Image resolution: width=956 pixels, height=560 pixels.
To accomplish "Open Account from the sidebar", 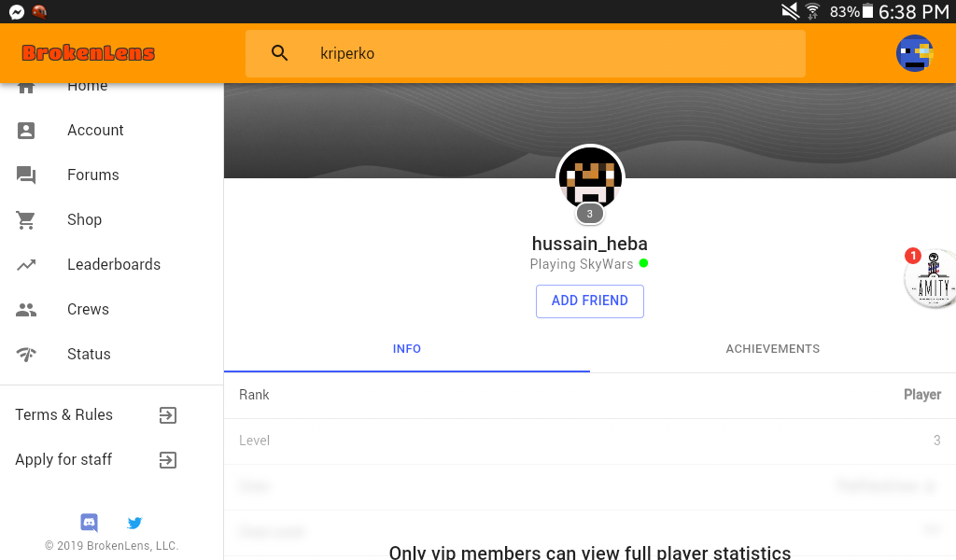I will point(112,131).
